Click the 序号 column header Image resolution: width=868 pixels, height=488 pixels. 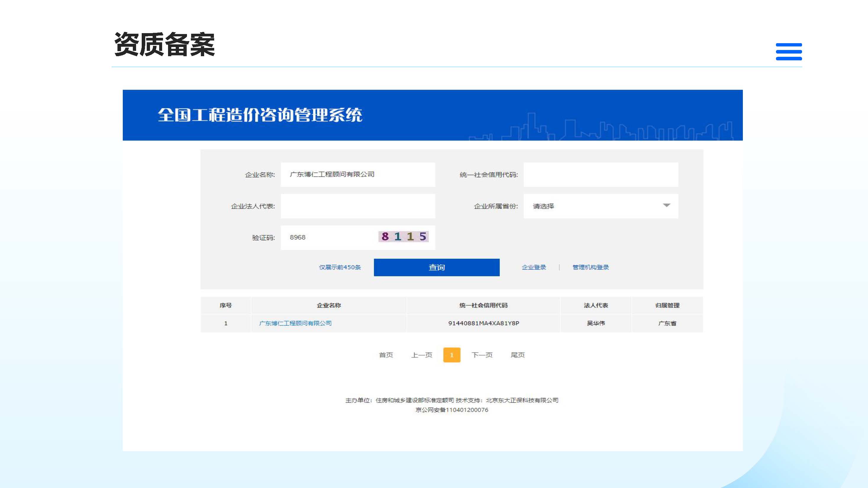226,306
